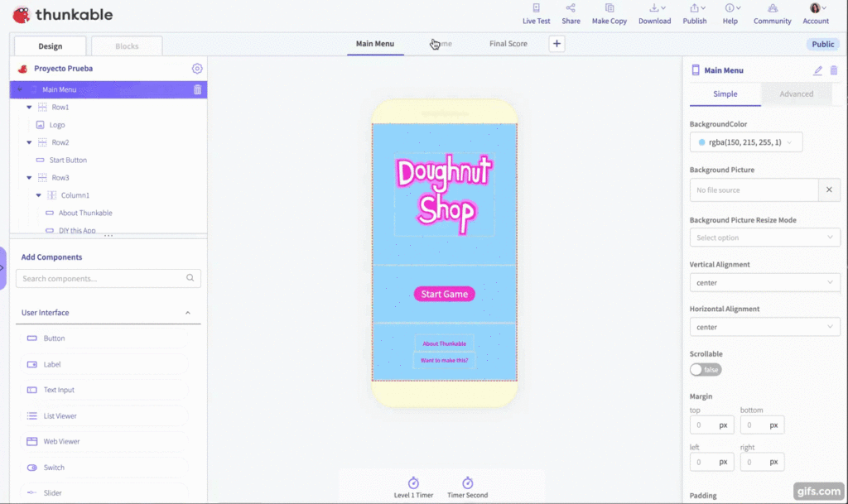The image size is (848, 504).
Task: Open the BackgroundColor rgba color picker
Action: pos(745,142)
